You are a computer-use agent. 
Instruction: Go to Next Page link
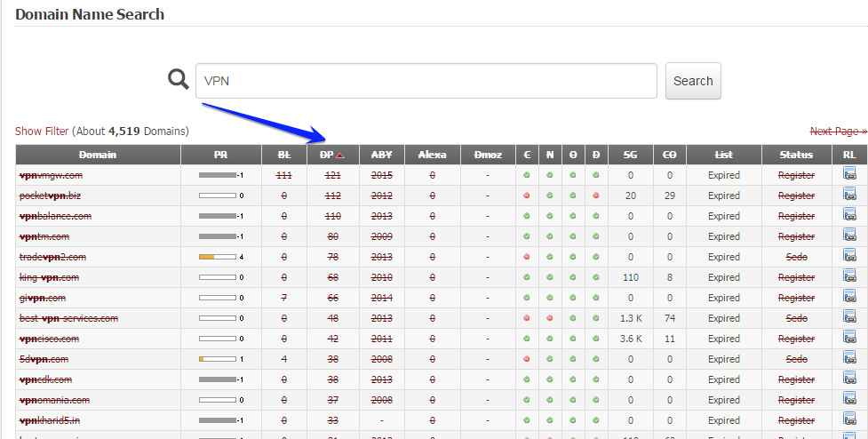click(x=838, y=132)
